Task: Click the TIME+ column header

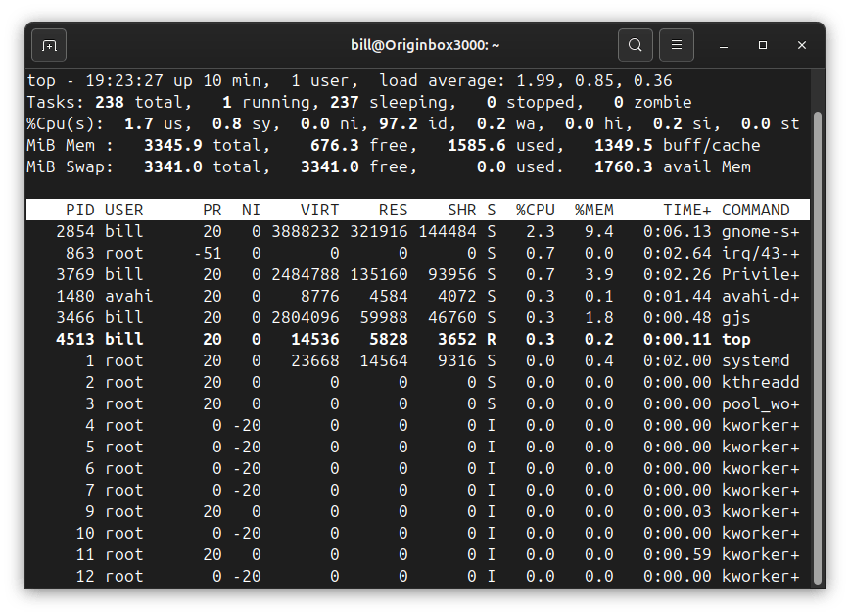Action: [x=683, y=209]
